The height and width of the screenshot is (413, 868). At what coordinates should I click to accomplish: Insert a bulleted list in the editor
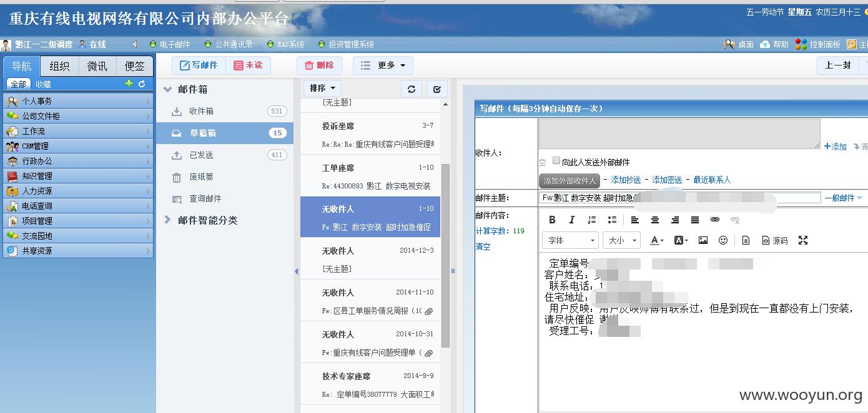612,220
